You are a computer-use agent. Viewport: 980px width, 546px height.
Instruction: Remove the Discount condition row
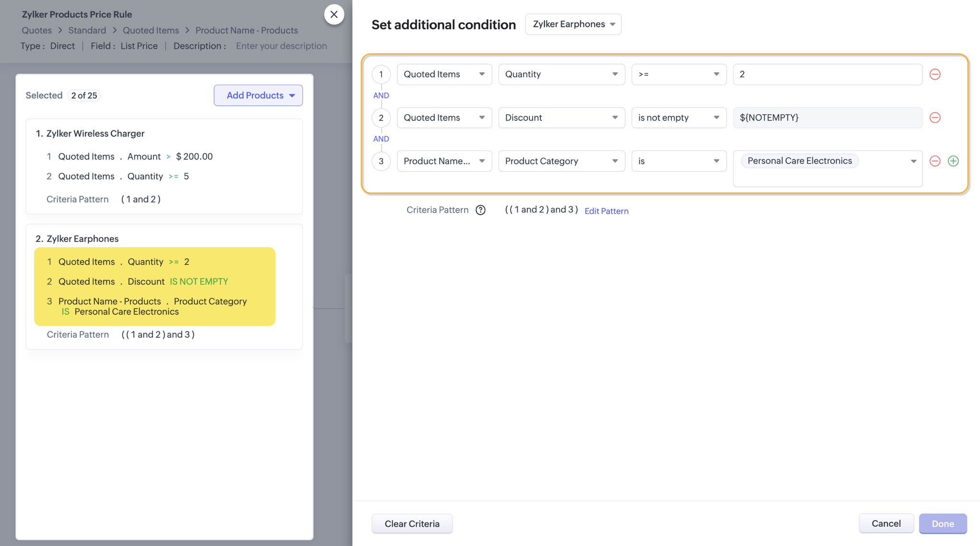(x=934, y=118)
